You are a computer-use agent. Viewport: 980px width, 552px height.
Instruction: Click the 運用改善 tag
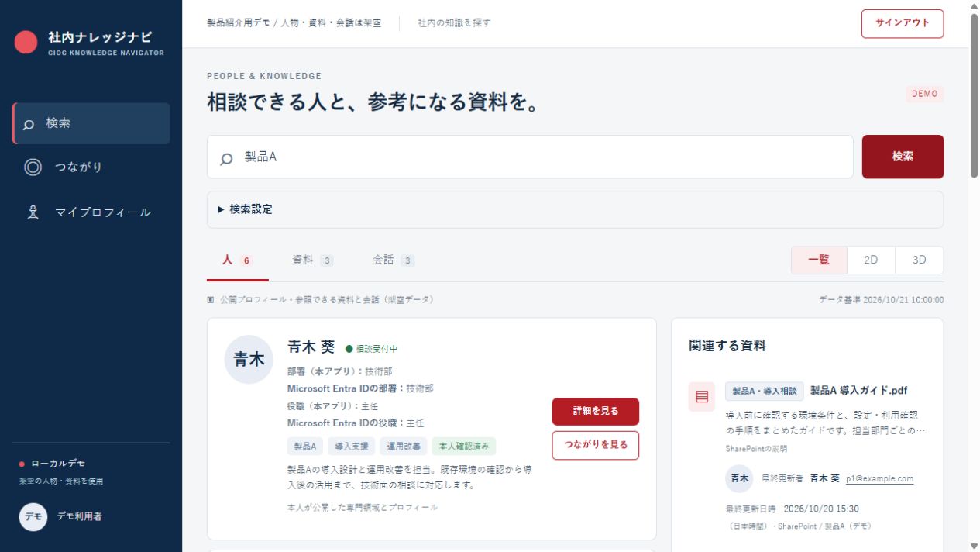click(x=404, y=447)
